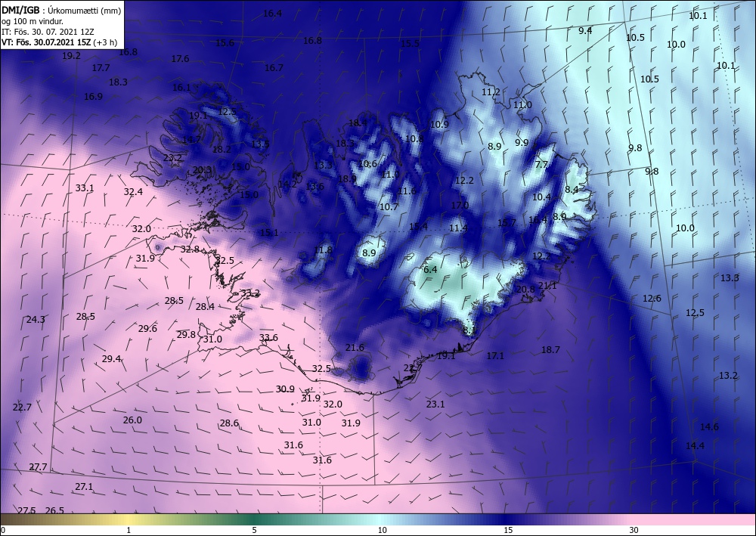
Task: Click the 17.6 value on the map
Action: (x=180, y=59)
